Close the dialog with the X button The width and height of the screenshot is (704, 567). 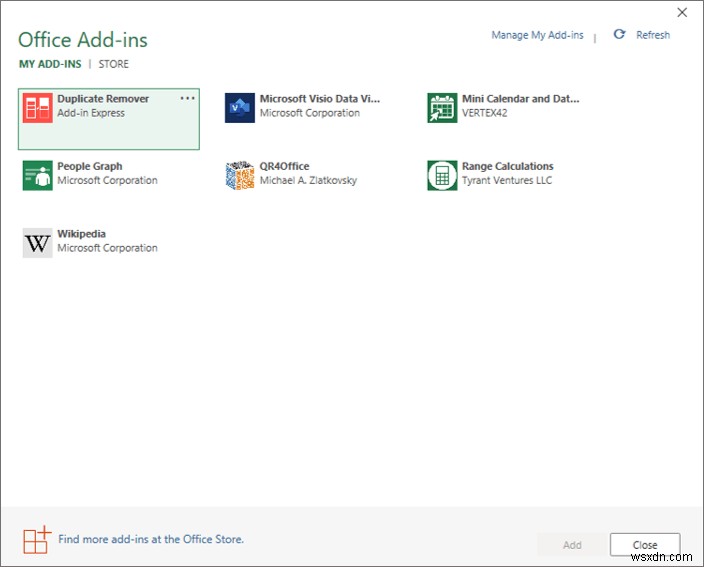click(x=683, y=13)
